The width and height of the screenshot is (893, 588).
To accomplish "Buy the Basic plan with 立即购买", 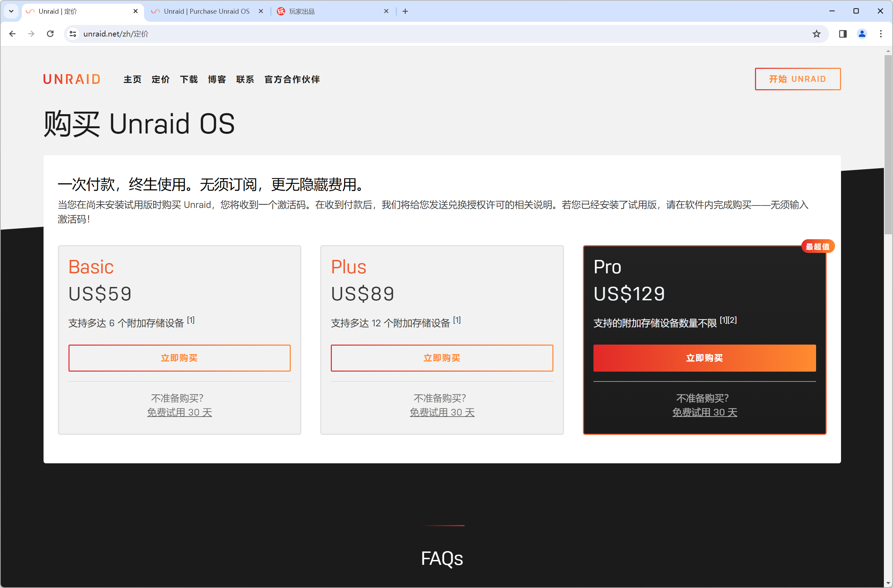I will (x=179, y=358).
